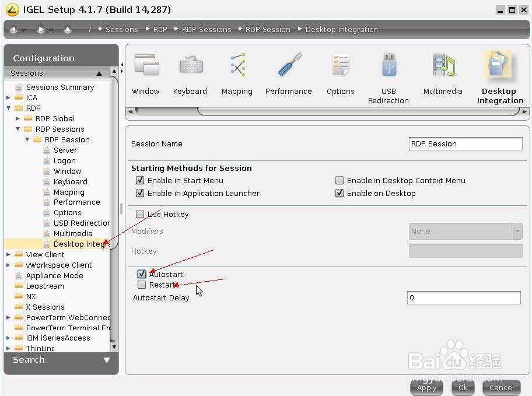Collapse the RDP Session node
Viewport: 532px width, 396px height.
pyautogui.click(x=27, y=139)
